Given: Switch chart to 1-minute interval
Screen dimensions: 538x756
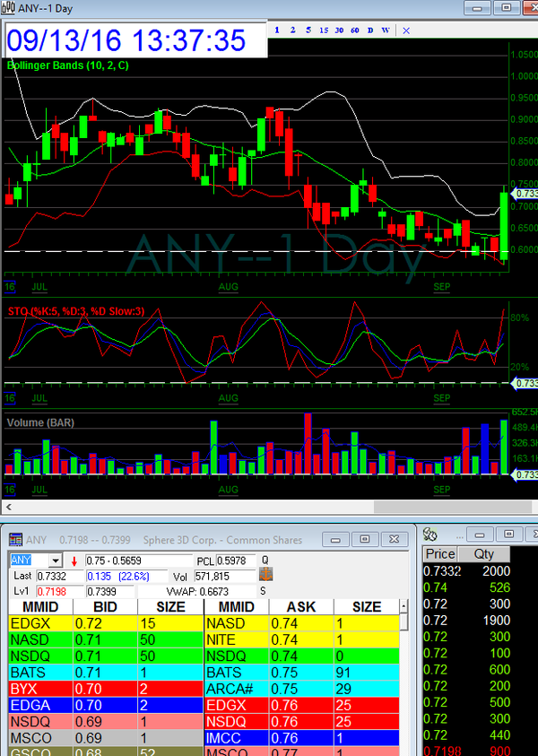Looking at the screenshot, I should (x=277, y=30).
